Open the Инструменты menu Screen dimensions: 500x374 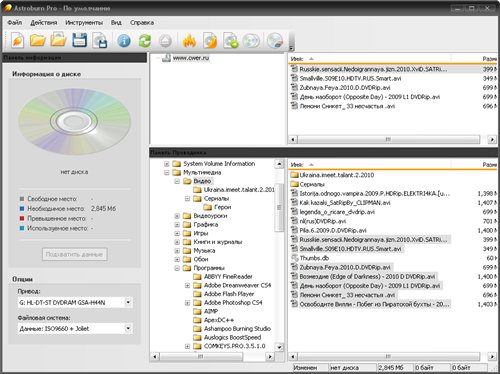(x=84, y=23)
